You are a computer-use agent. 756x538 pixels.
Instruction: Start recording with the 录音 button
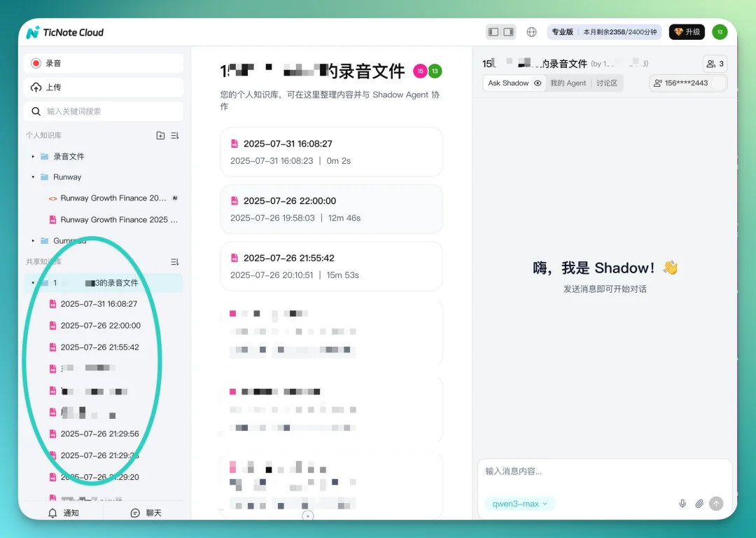pos(103,63)
